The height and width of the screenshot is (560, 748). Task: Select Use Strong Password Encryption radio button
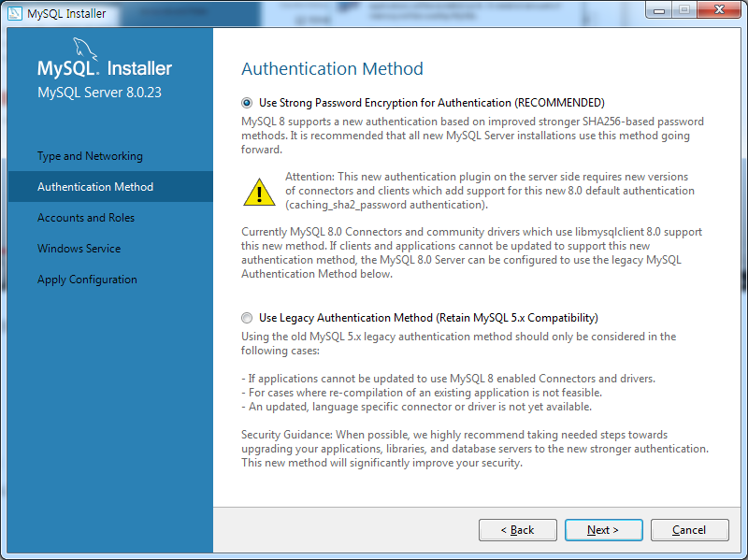tap(247, 103)
